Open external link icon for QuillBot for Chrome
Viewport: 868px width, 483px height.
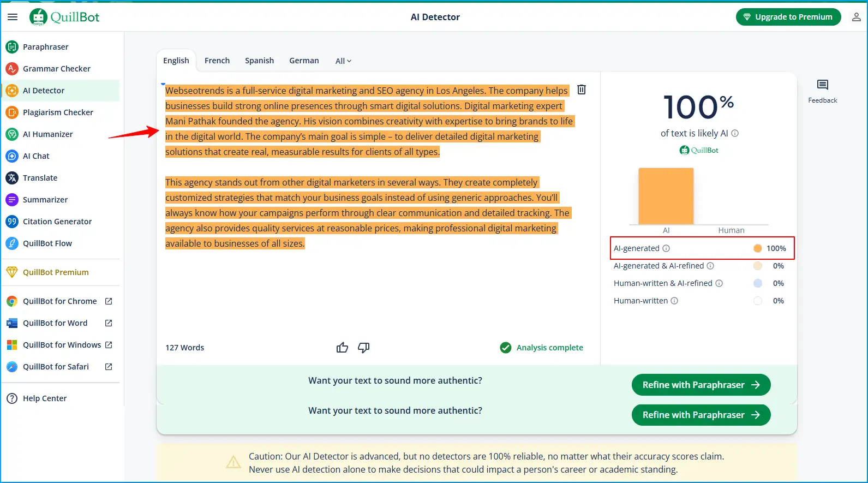(x=109, y=301)
